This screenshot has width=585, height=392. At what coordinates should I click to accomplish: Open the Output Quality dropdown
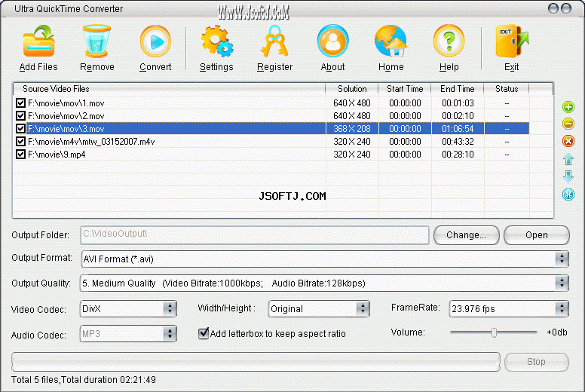point(562,283)
